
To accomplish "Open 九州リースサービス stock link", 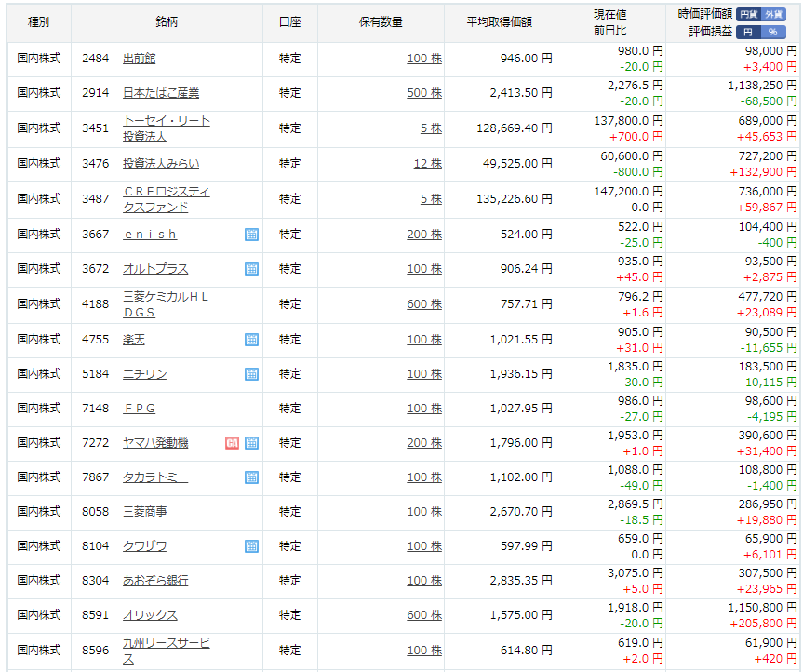I will coord(166,651).
